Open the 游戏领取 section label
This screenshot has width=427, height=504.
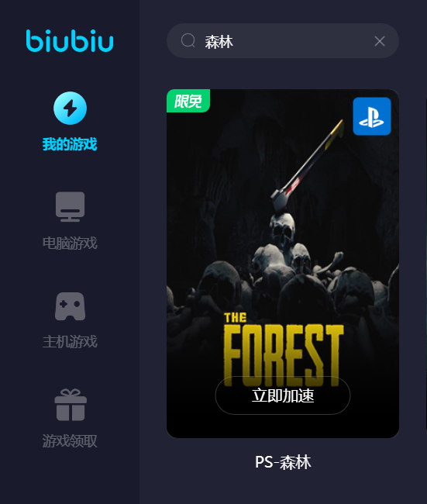coord(70,440)
